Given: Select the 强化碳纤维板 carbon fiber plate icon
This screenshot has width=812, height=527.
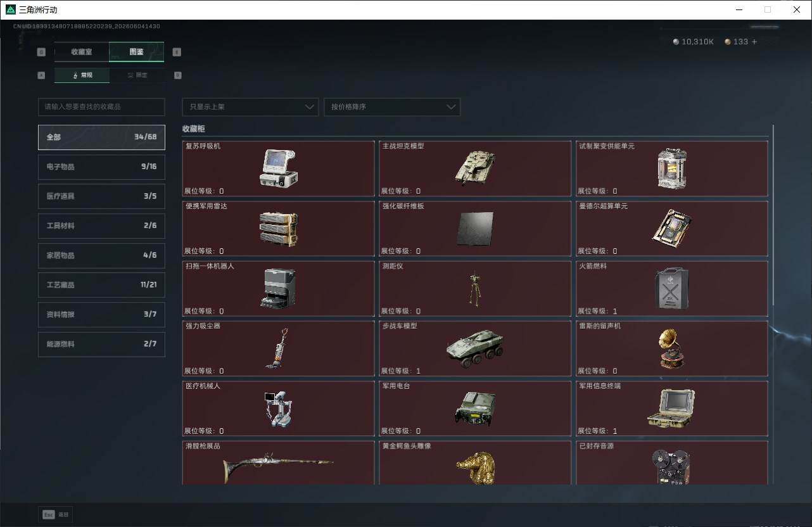Looking at the screenshot, I should (x=475, y=229).
